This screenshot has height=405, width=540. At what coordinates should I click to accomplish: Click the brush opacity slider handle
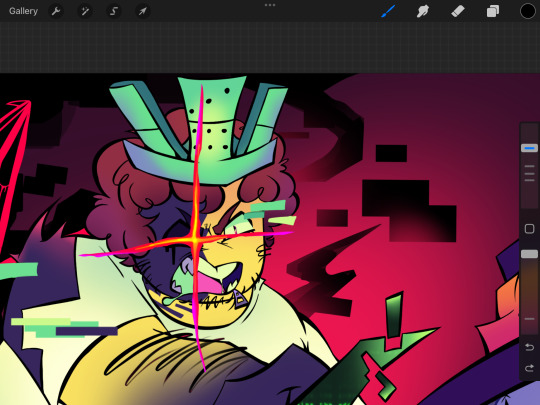[x=529, y=254]
